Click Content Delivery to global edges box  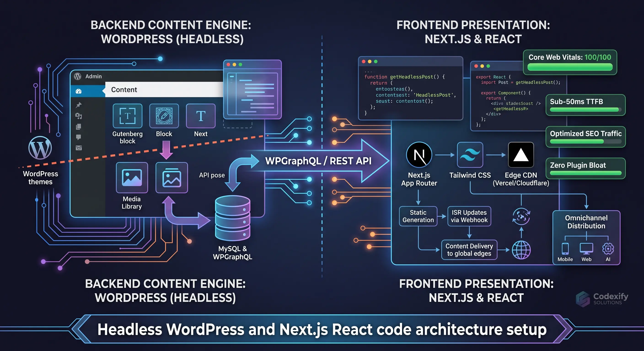tap(469, 250)
